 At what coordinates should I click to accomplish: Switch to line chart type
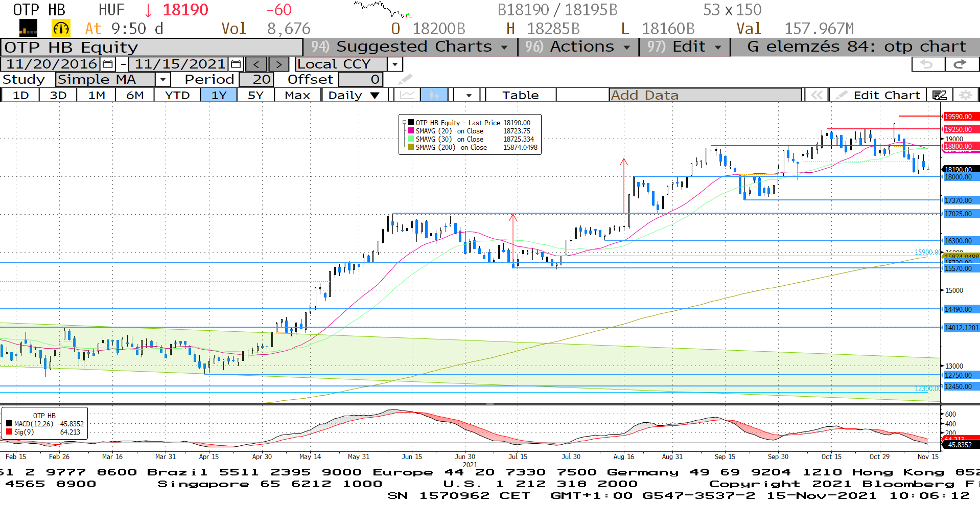[x=407, y=95]
